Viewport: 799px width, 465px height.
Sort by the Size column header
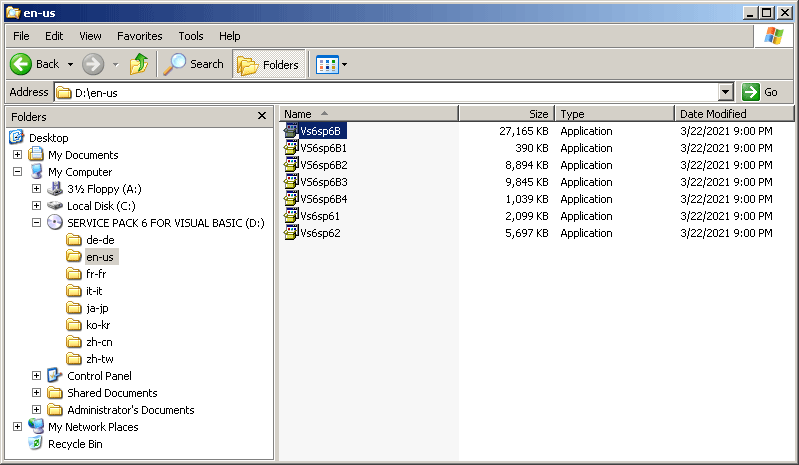(507, 114)
